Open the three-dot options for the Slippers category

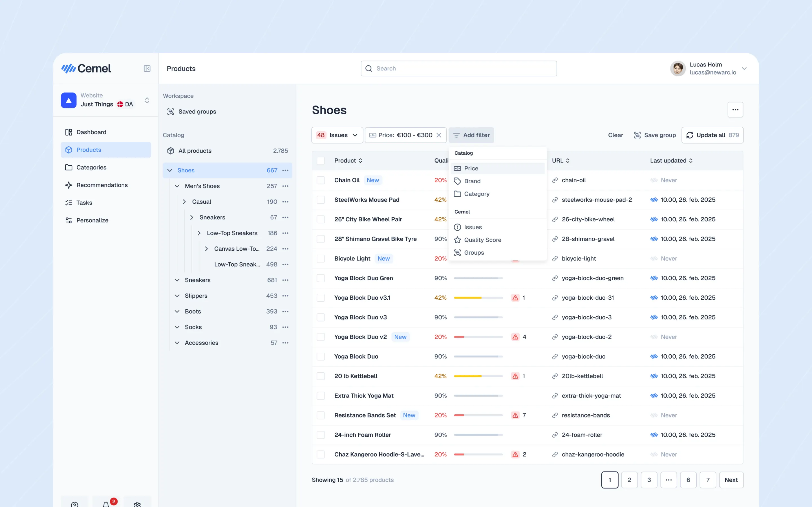coord(286,296)
